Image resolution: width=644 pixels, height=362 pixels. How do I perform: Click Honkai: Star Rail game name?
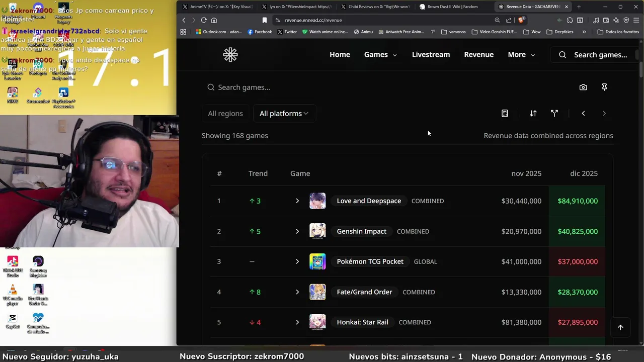click(362, 322)
